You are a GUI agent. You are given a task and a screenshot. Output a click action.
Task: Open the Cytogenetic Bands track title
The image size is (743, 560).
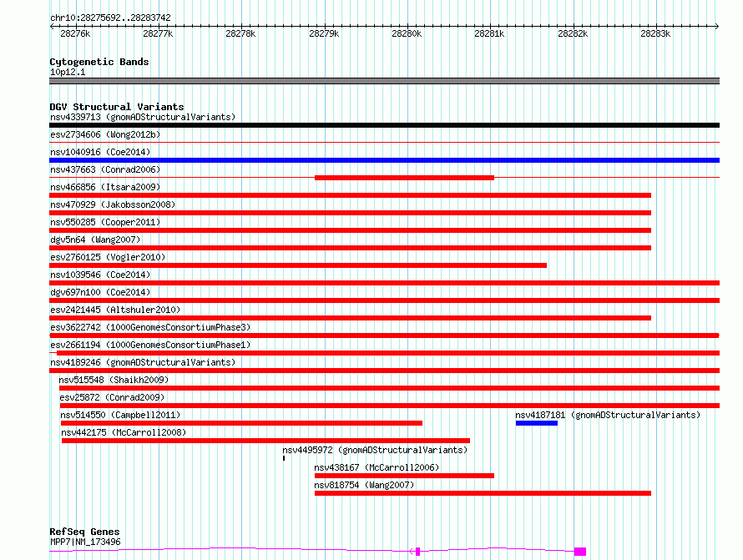[99, 62]
